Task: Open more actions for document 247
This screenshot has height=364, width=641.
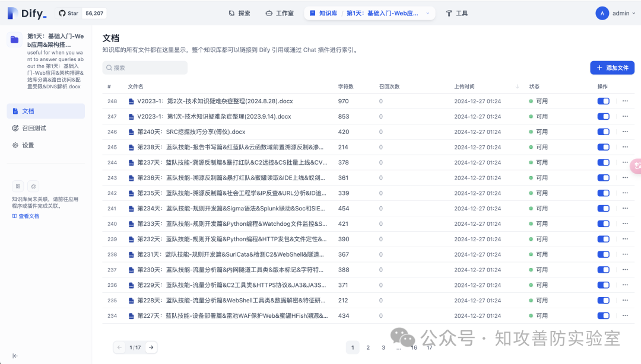Action: [x=624, y=116]
